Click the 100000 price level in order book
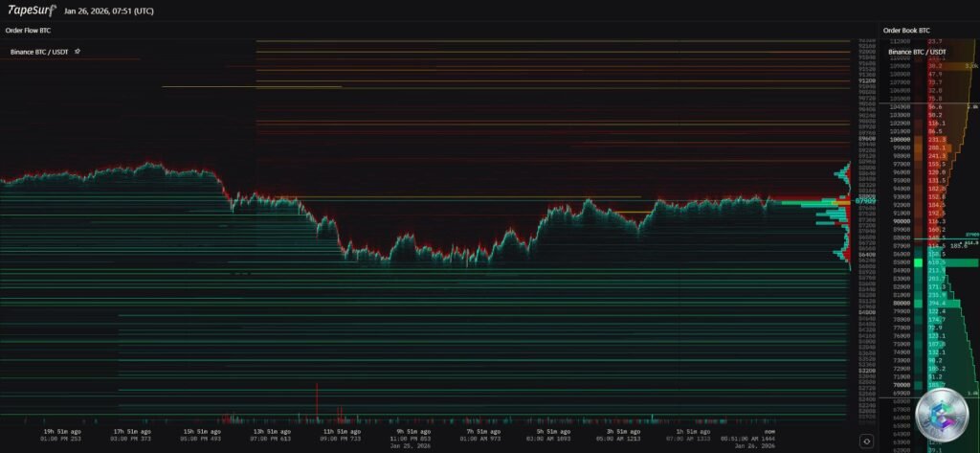The width and height of the screenshot is (980, 453). pos(900,140)
